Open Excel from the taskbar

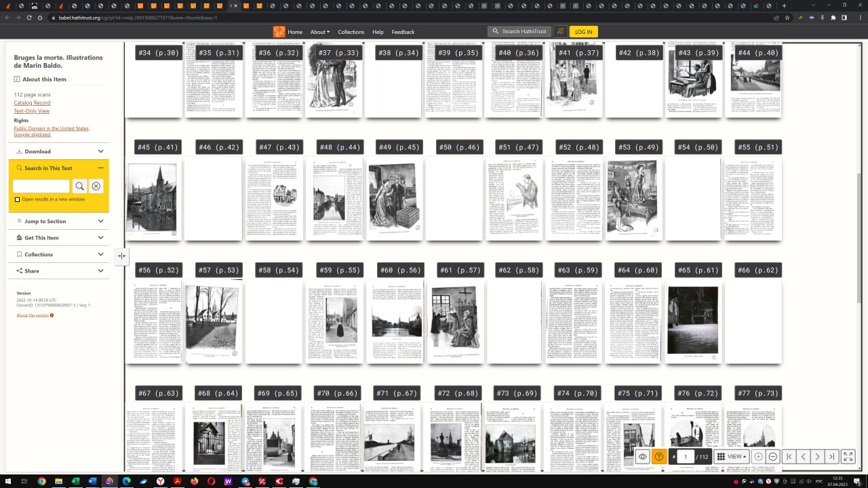click(x=75, y=481)
